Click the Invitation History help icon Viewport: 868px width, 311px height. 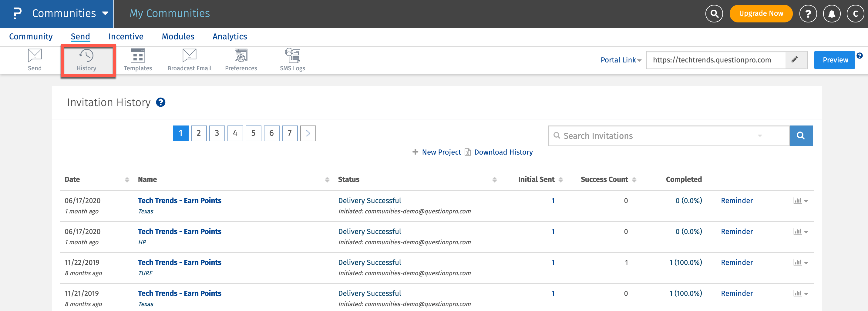pyautogui.click(x=161, y=102)
